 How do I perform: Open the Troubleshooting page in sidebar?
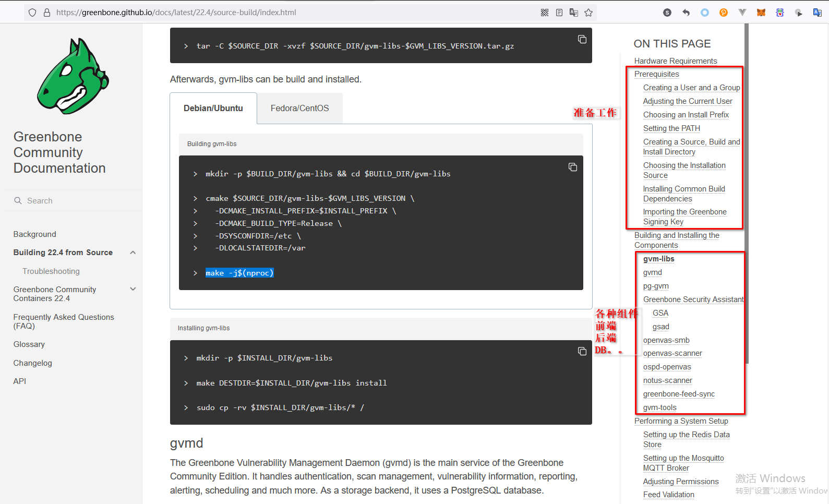pyautogui.click(x=51, y=271)
